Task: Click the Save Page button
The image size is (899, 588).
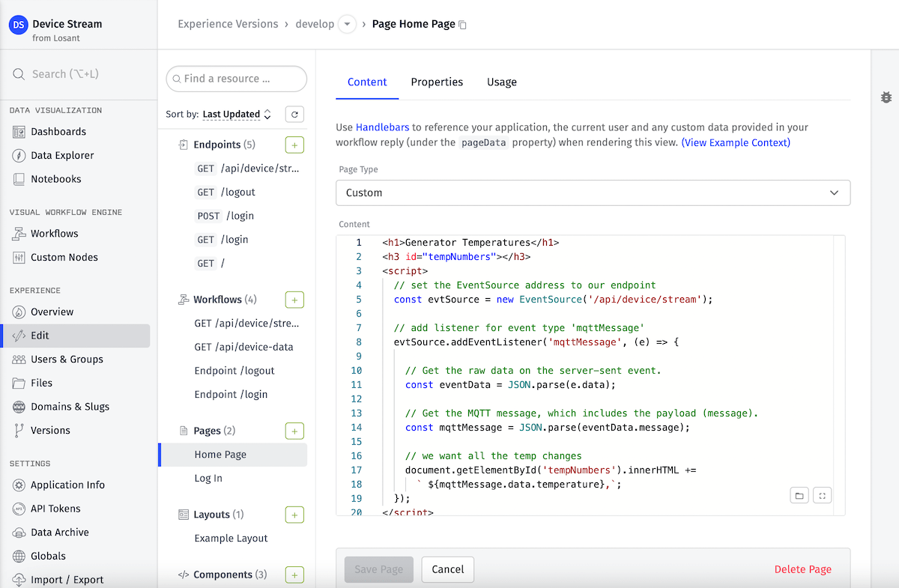Action: [x=378, y=569]
